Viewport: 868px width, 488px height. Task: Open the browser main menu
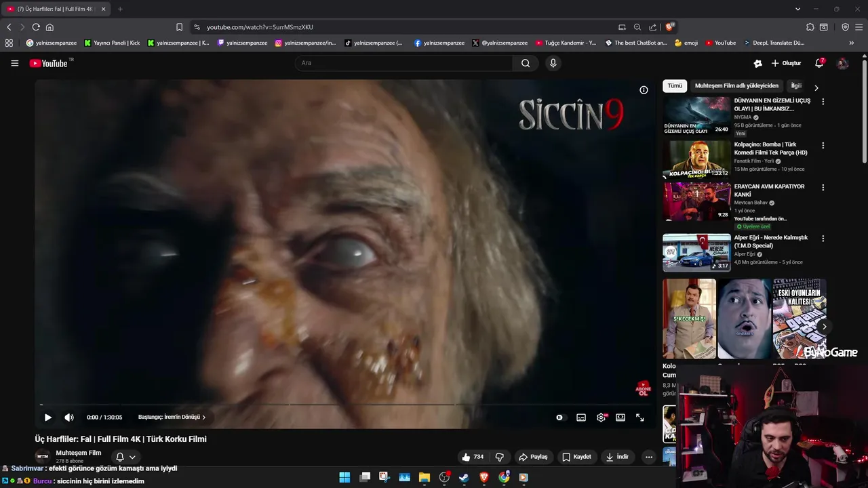coord(859,27)
